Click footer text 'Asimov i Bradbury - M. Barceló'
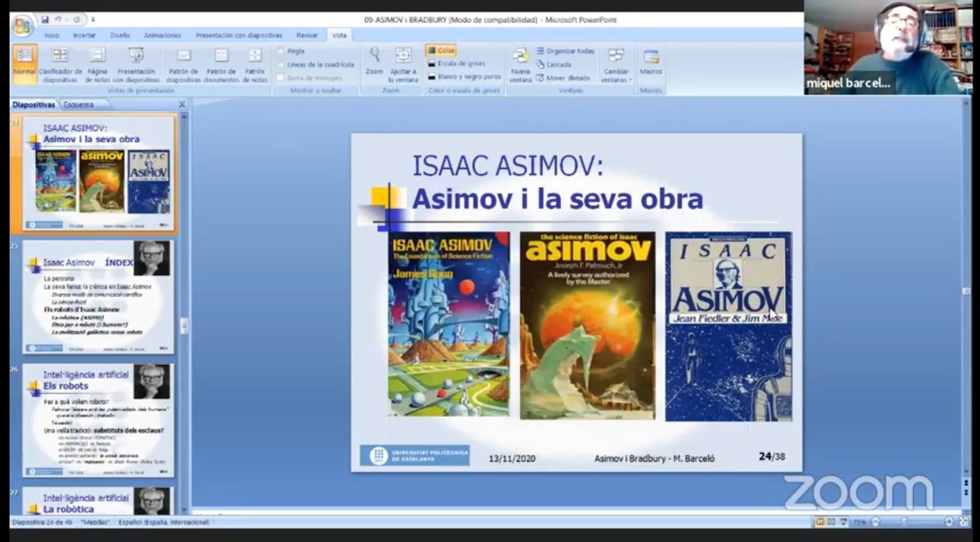This screenshot has width=980, height=542. (654, 458)
